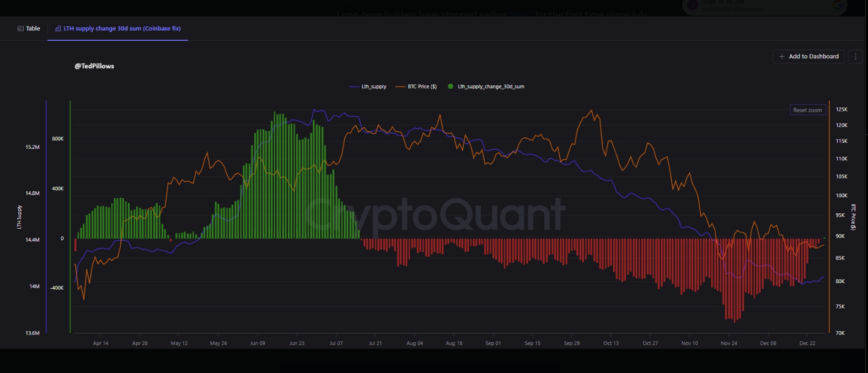Viewport: 868px width, 373px height.
Task: Open the three-dot chart options menu
Action: pyautogui.click(x=855, y=56)
